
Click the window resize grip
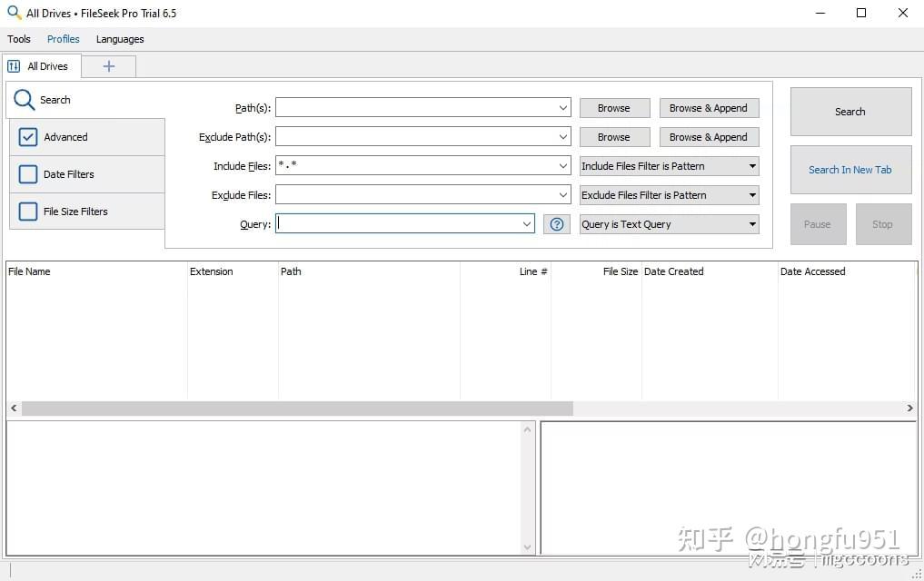pyautogui.click(x=917, y=574)
